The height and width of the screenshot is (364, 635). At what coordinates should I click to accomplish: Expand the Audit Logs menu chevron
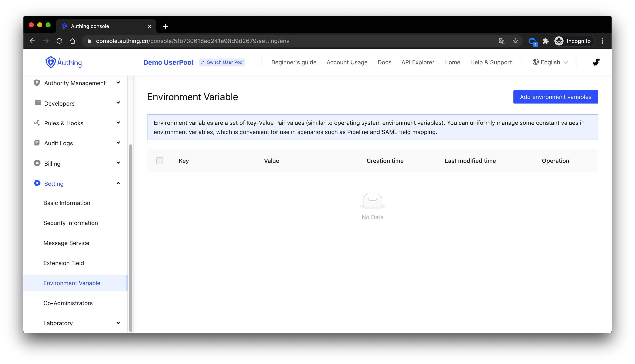(x=118, y=143)
